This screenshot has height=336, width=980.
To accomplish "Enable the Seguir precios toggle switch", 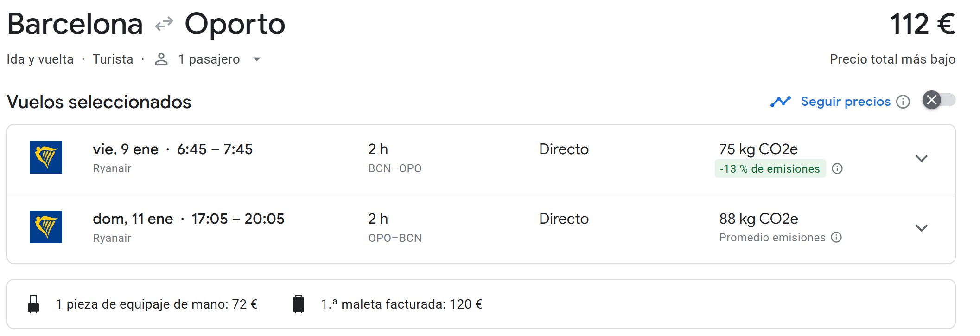I will 939,100.
